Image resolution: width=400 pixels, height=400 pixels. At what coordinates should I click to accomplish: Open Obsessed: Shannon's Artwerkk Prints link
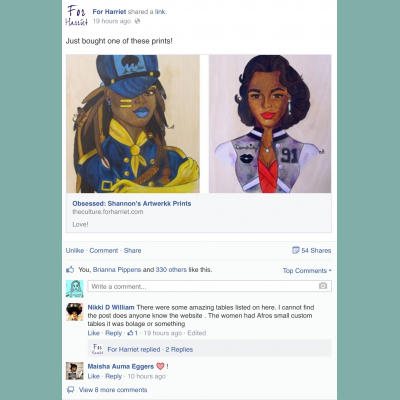tap(132, 203)
